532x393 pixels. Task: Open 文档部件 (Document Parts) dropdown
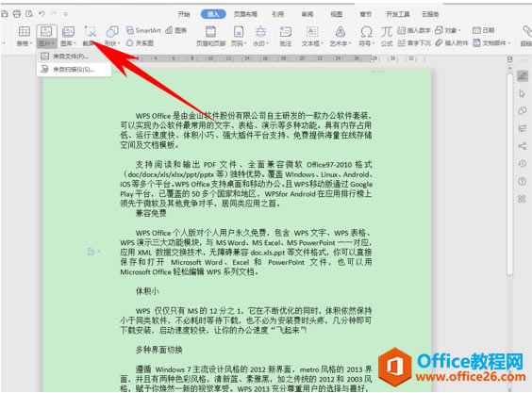point(491,42)
